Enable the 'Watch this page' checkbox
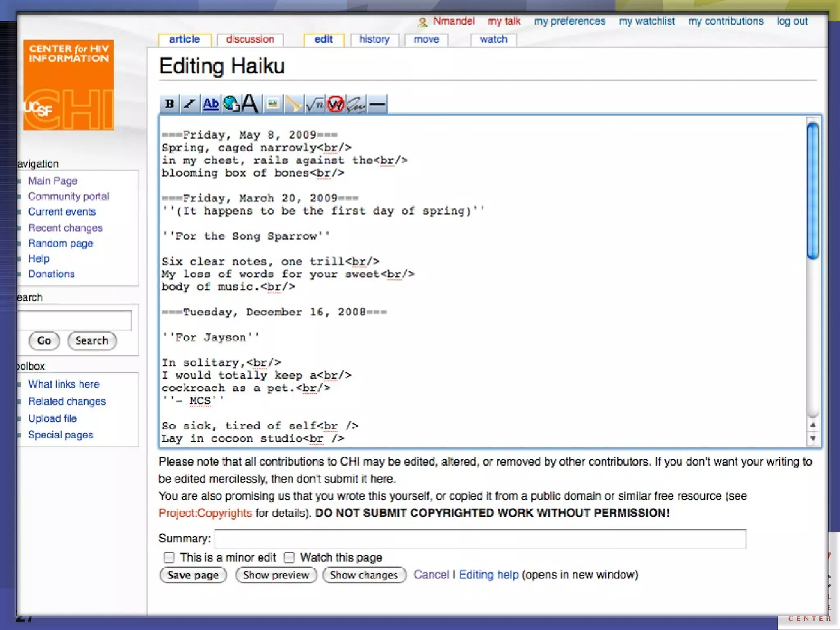Screen dimensions: 840x630 (x=290, y=557)
